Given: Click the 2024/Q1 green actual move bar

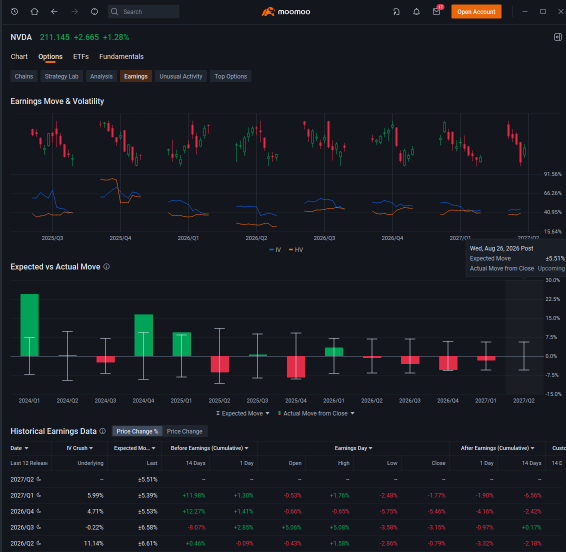Looking at the screenshot, I should tap(30, 325).
